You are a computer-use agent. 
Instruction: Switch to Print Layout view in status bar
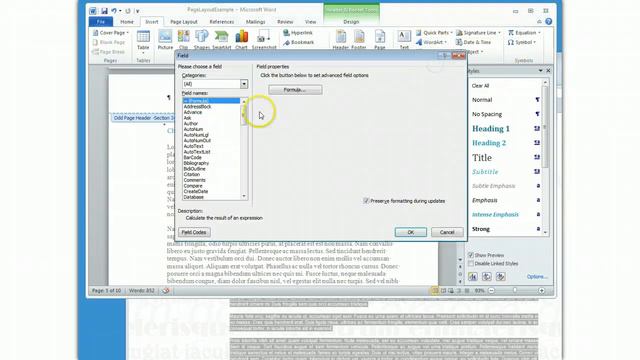pos(435,291)
